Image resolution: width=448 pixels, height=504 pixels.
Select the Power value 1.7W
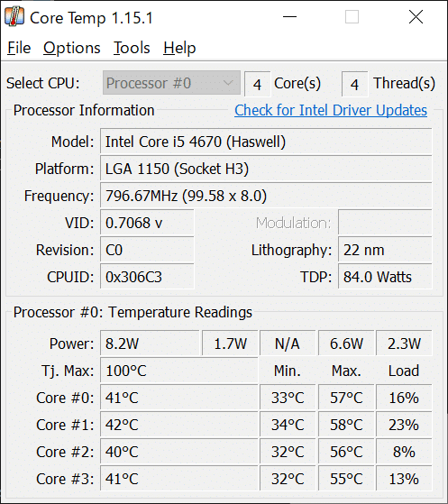coord(230,343)
